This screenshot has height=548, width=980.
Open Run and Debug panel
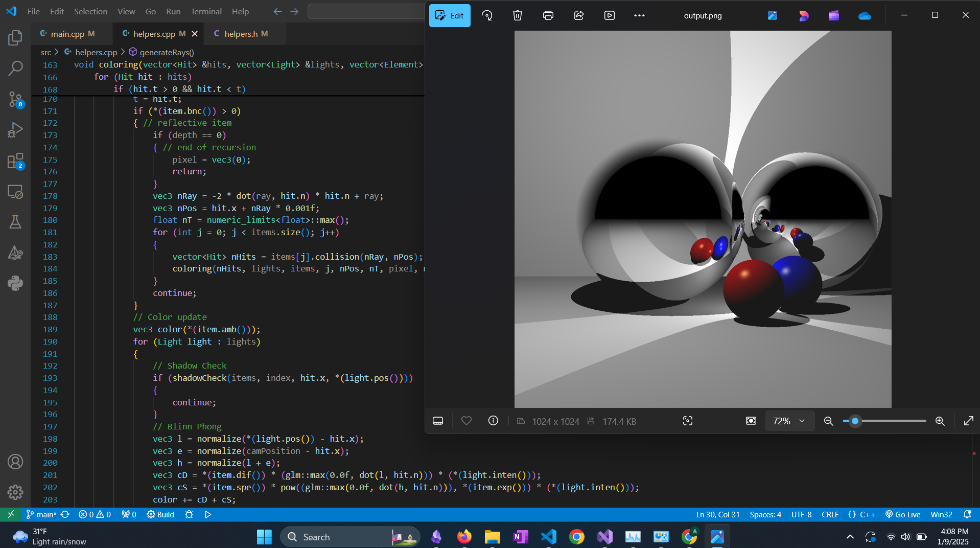click(15, 130)
